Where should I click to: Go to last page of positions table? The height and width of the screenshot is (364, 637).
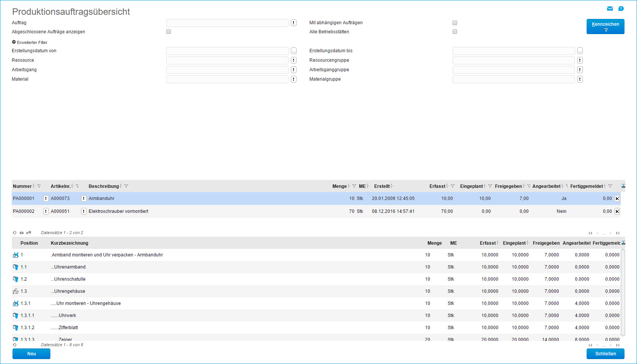(618, 345)
